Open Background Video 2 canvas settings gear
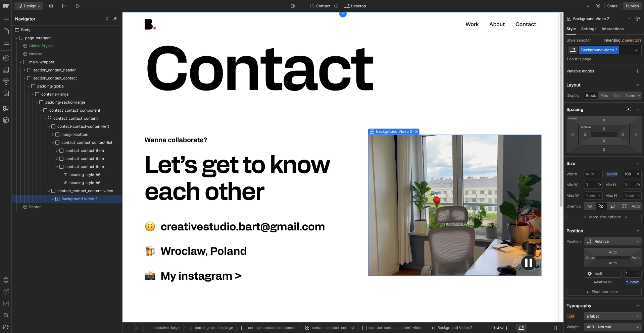 click(x=416, y=132)
